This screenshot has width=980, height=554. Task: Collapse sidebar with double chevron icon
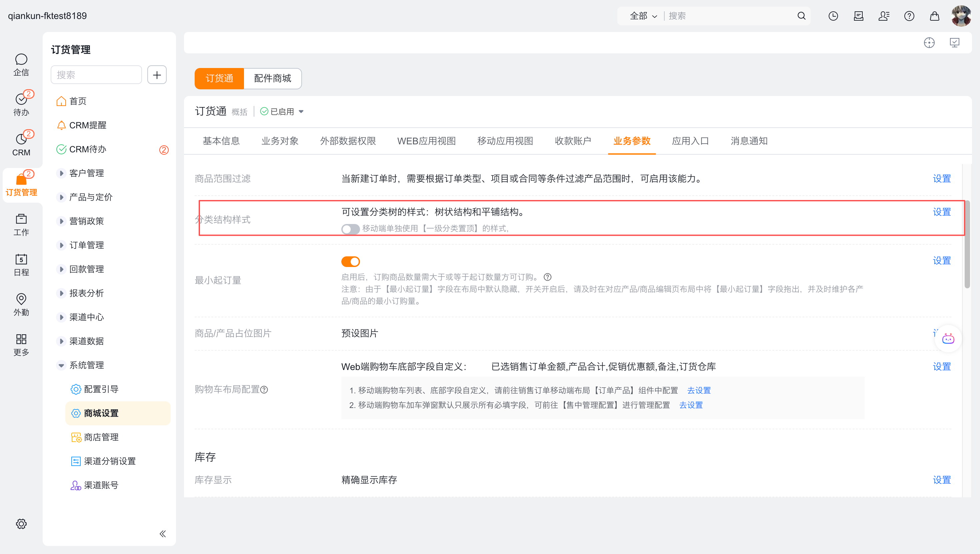(x=162, y=533)
